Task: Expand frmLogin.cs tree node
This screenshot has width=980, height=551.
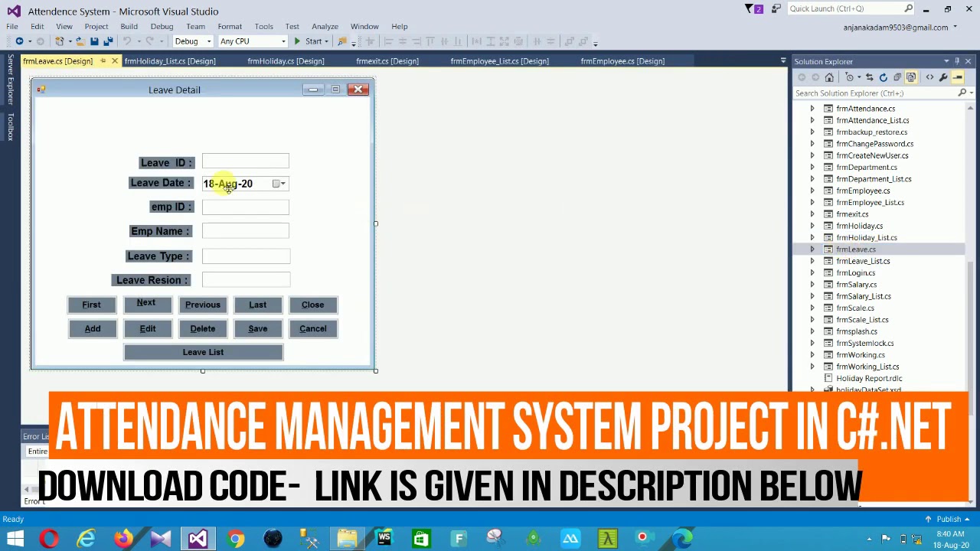Action: coord(812,273)
